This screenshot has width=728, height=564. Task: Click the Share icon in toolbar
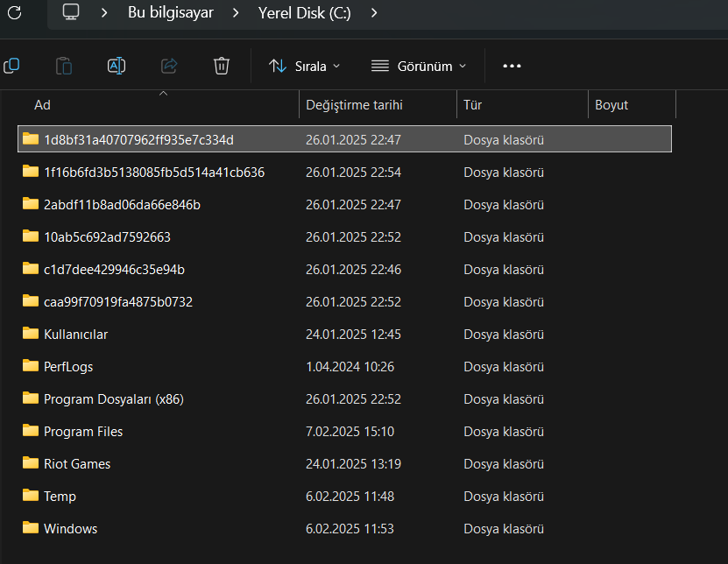click(x=169, y=66)
